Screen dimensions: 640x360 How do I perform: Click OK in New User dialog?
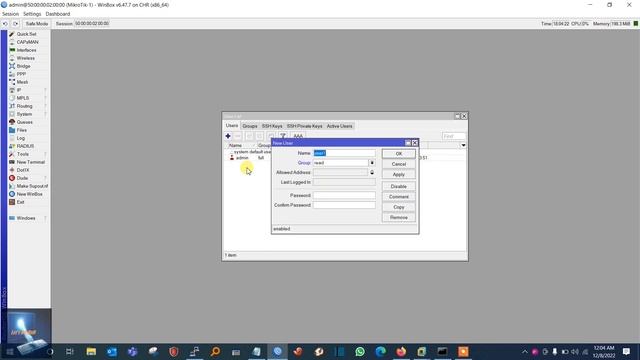point(399,154)
